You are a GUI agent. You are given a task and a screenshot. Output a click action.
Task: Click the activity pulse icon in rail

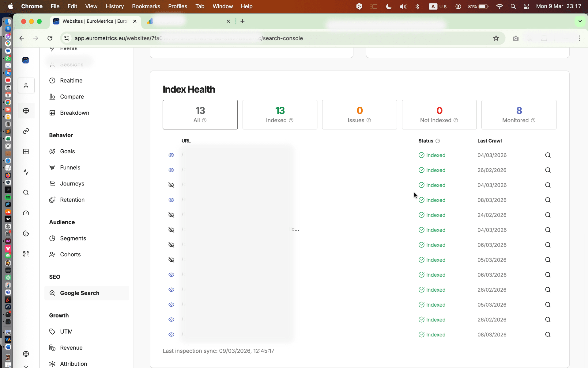click(26, 172)
